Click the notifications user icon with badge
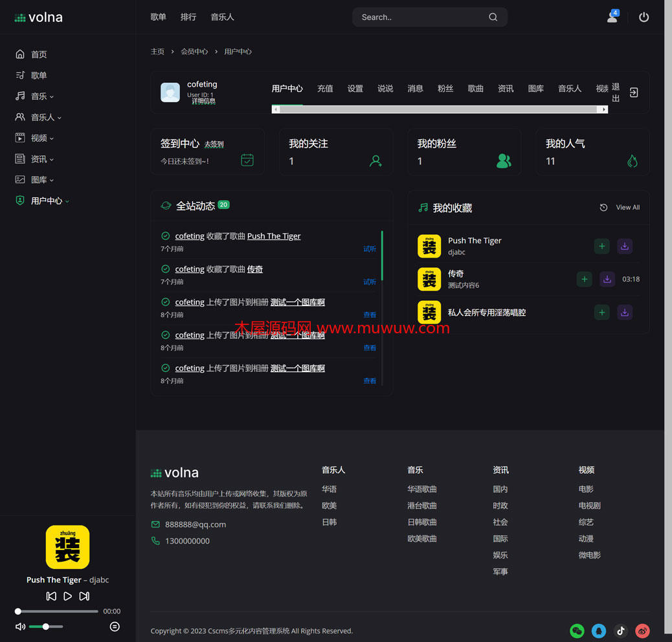 pos(612,17)
